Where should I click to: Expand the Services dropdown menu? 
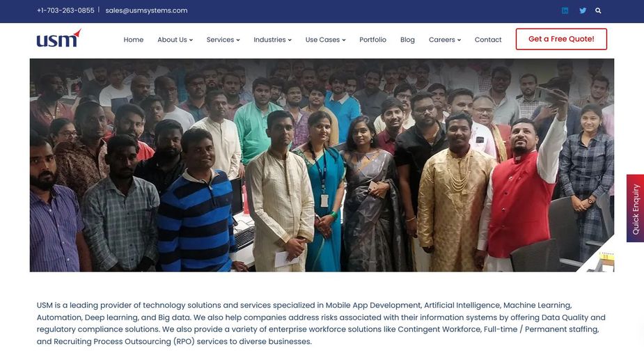pyautogui.click(x=223, y=40)
